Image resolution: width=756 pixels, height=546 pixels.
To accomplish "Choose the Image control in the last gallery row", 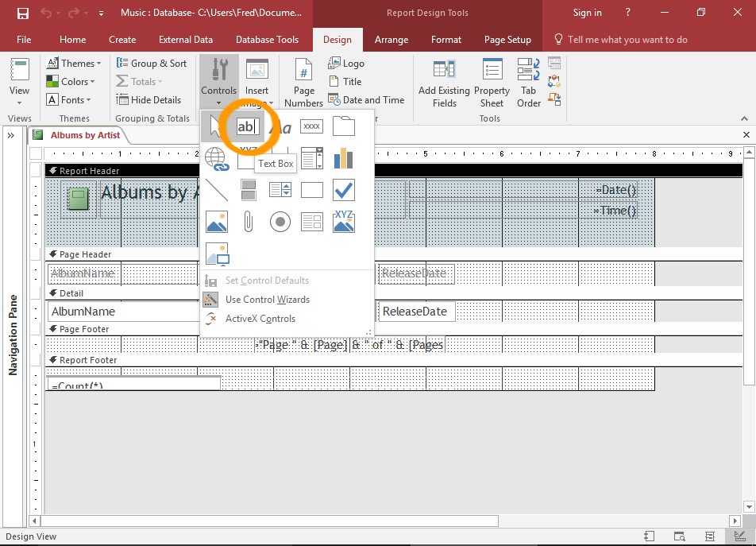I will [x=218, y=254].
